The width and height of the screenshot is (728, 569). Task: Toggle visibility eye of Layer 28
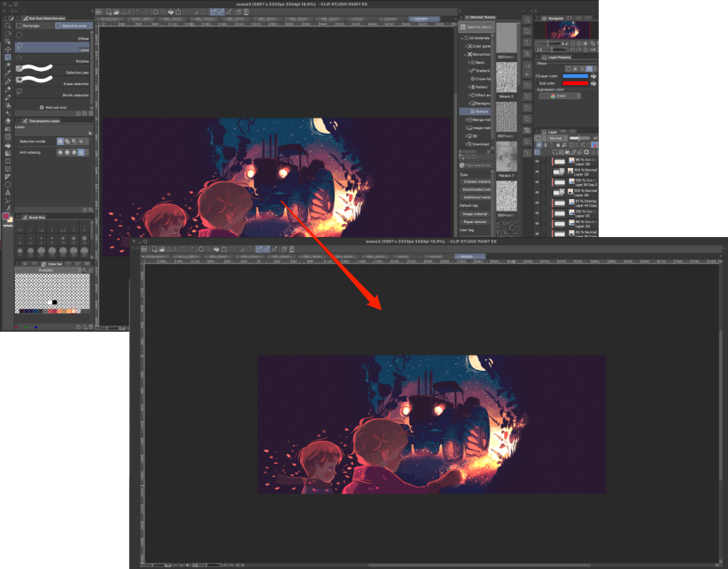pyautogui.click(x=538, y=192)
